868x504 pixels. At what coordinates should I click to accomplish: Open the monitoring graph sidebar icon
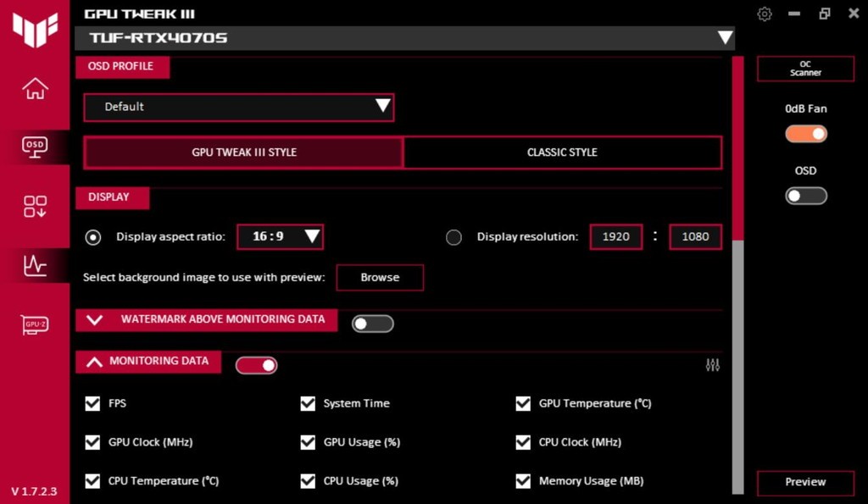pyautogui.click(x=35, y=265)
